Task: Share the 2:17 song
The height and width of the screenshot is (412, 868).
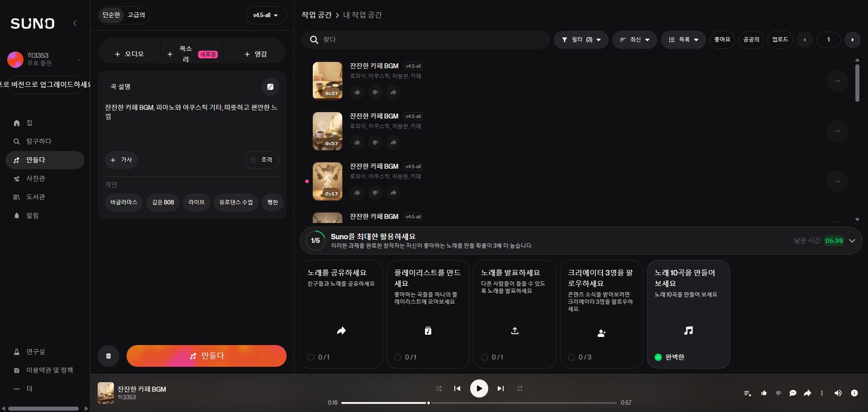Action: (x=393, y=193)
